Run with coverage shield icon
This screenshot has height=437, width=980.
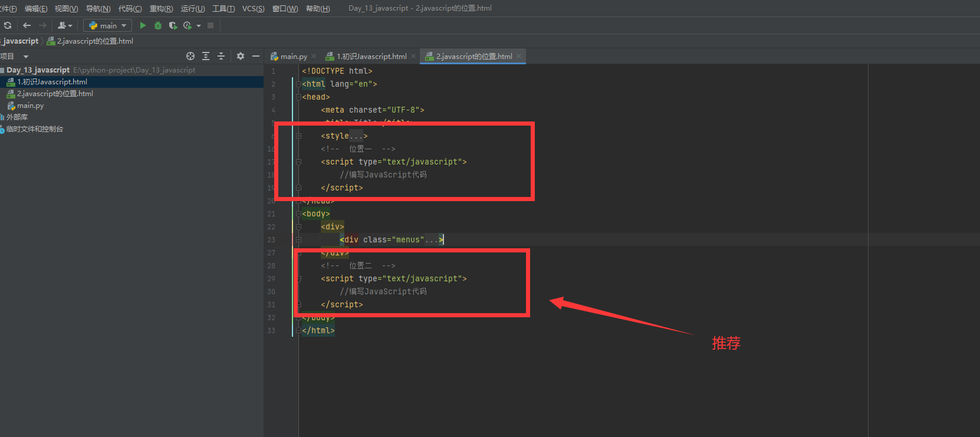tap(173, 25)
